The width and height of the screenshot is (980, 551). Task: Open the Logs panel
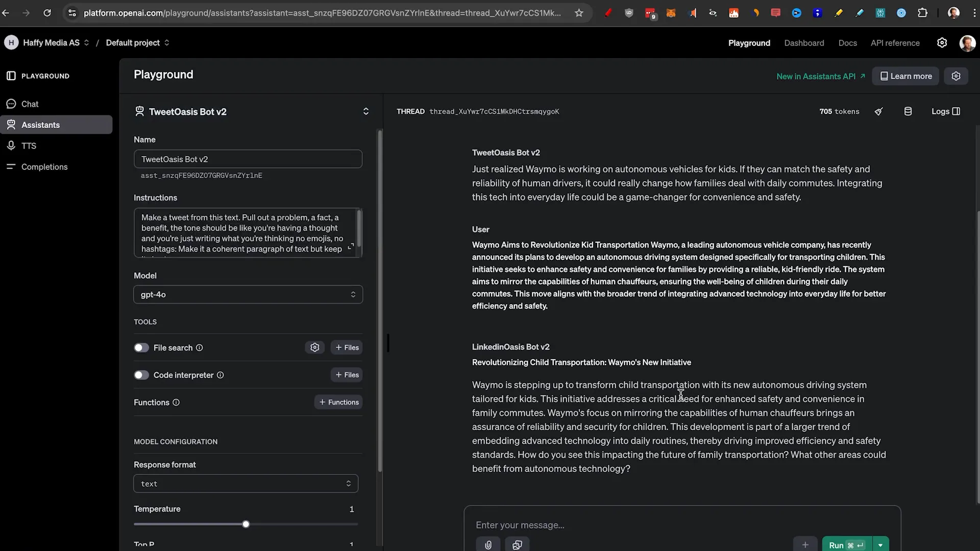pyautogui.click(x=945, y=111)
